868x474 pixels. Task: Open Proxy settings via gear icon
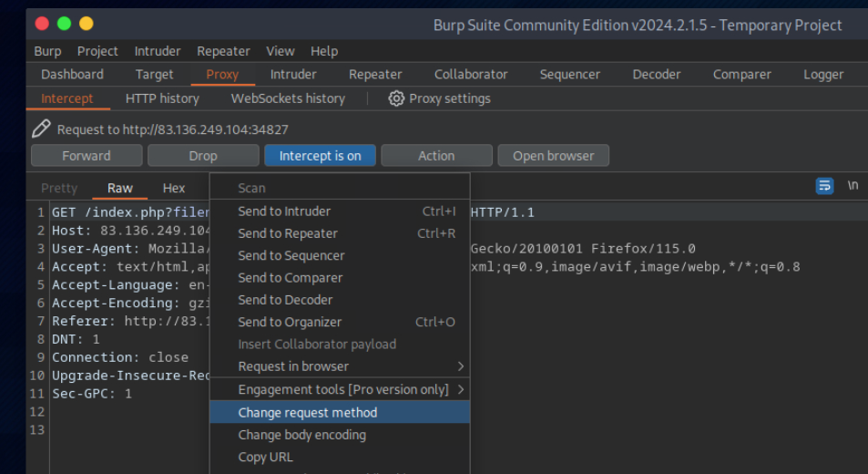(396, 98)
